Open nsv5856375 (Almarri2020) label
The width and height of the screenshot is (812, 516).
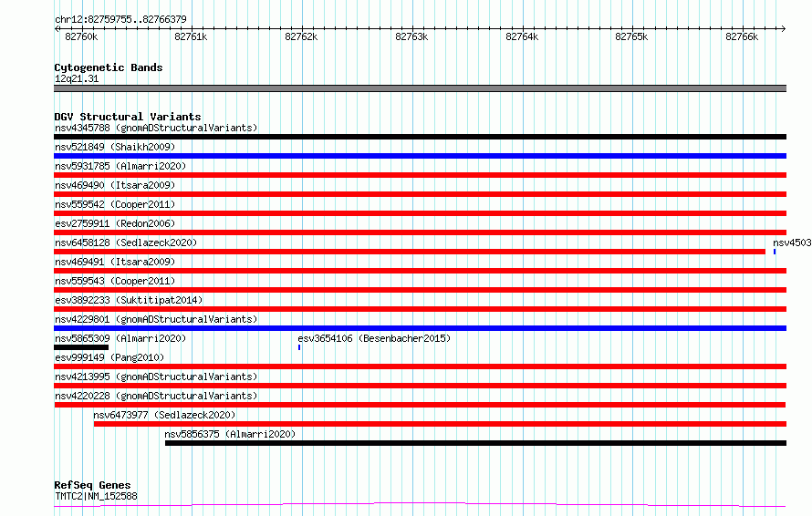[230, 434]
